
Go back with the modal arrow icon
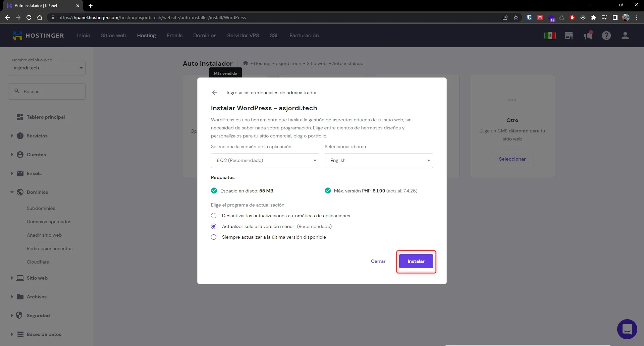coord(215,93)
